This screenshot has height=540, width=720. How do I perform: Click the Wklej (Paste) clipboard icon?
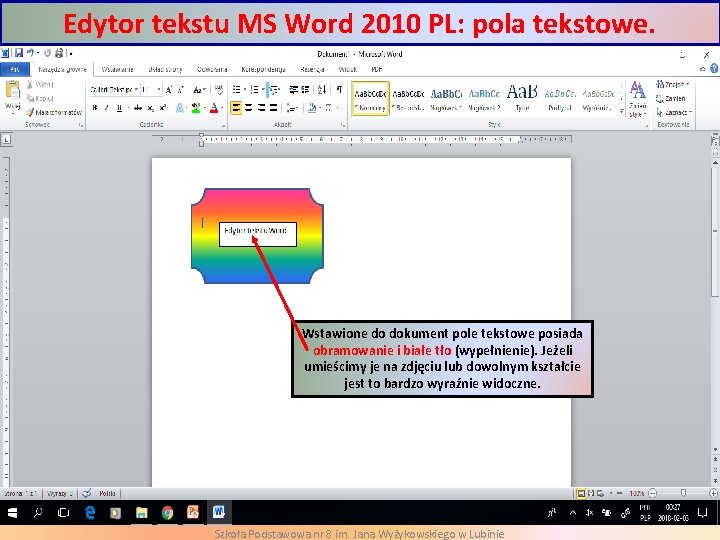pyautogui.click(x=12, y=90)
